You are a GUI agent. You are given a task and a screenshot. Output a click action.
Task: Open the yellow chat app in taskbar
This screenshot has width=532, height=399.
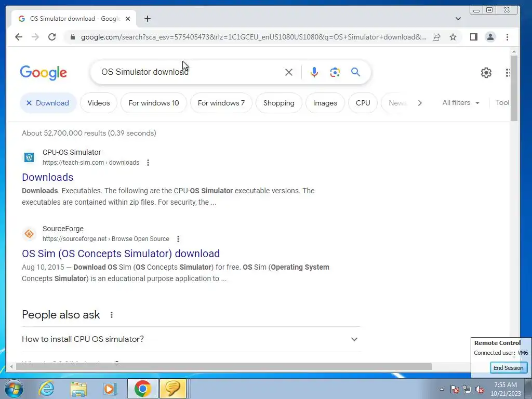(173, 389)
